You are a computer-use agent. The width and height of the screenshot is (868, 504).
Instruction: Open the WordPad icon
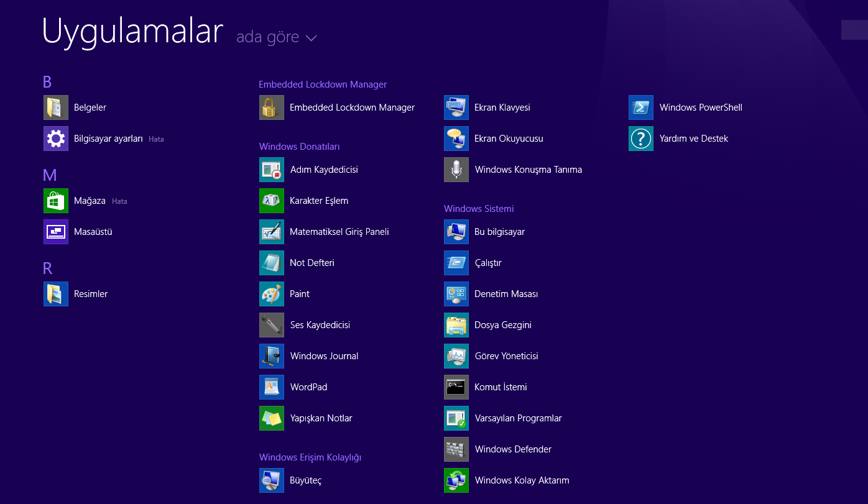coord(272,387)
